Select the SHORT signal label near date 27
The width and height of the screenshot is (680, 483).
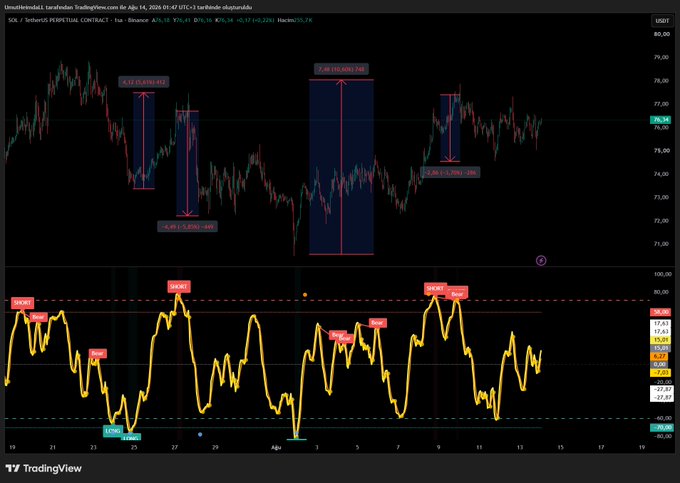tap(179, 287)
